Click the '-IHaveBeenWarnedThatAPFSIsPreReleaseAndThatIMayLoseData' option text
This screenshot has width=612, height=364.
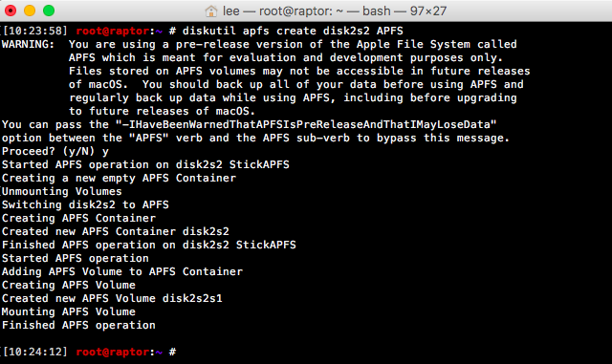coord(306,124)
